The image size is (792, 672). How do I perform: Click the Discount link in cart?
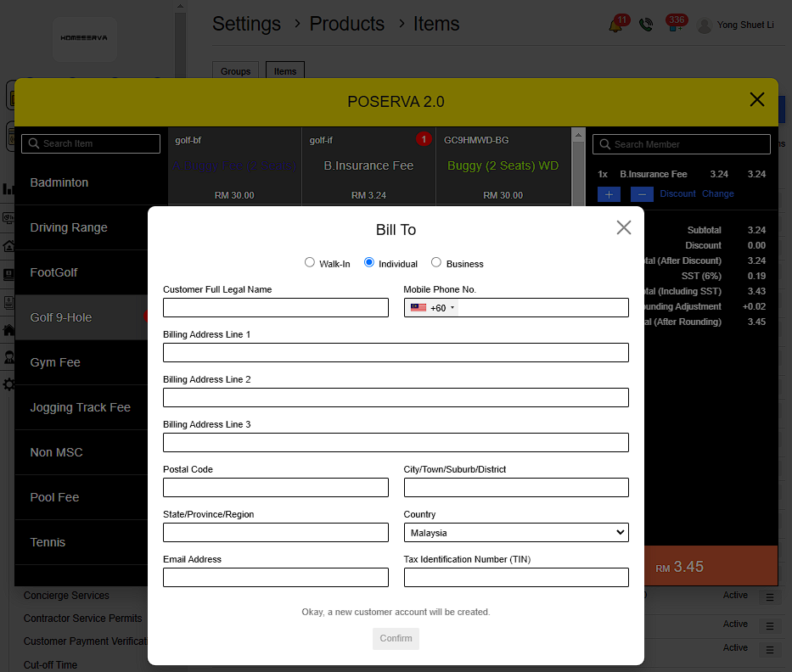677,194
